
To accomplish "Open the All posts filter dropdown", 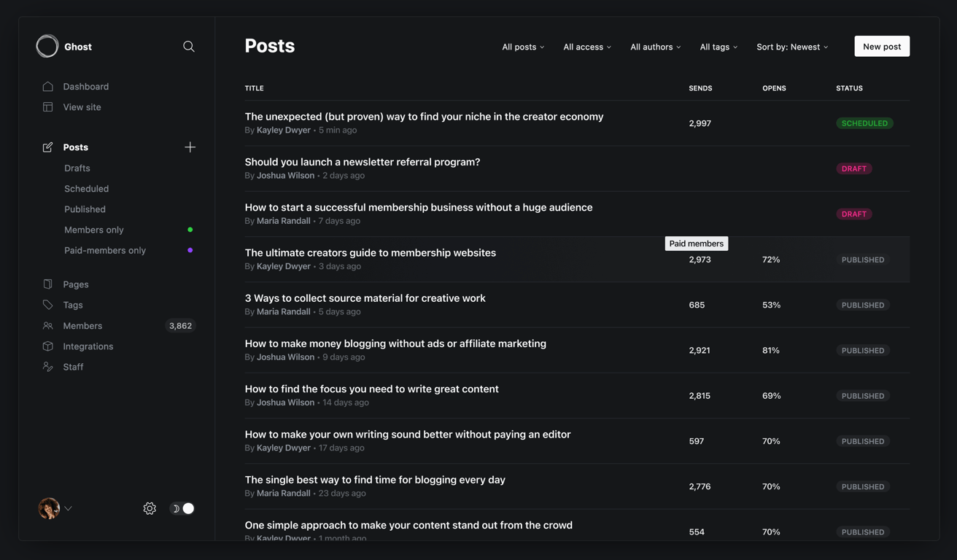I will [523, 47].
